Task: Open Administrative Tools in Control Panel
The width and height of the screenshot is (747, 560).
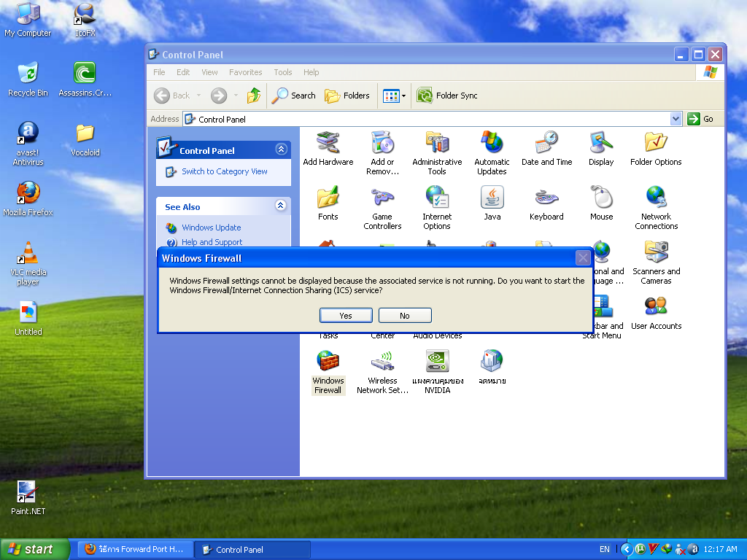Action: click(437, 143)
